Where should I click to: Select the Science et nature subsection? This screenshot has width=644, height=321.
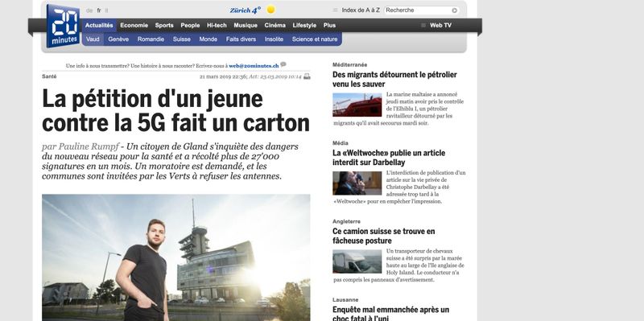(315, 39)
